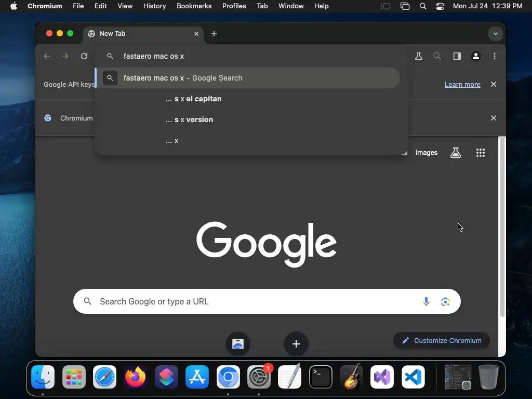Click the Stage Manager icon in the menu bar

point(385,6)
